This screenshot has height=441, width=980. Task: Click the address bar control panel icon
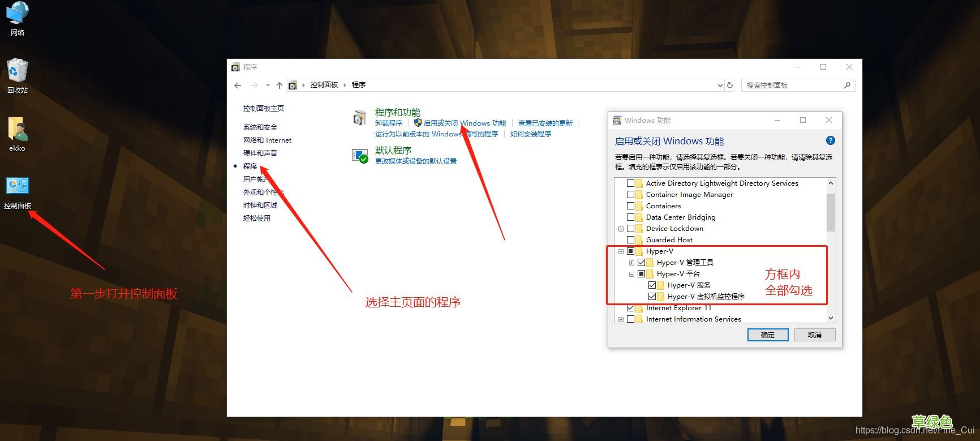[293, 85]
